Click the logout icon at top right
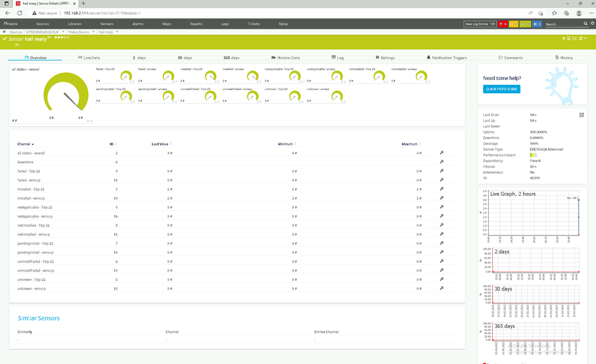This screenshot has width=596, height=364. click(x=592, y=24)
